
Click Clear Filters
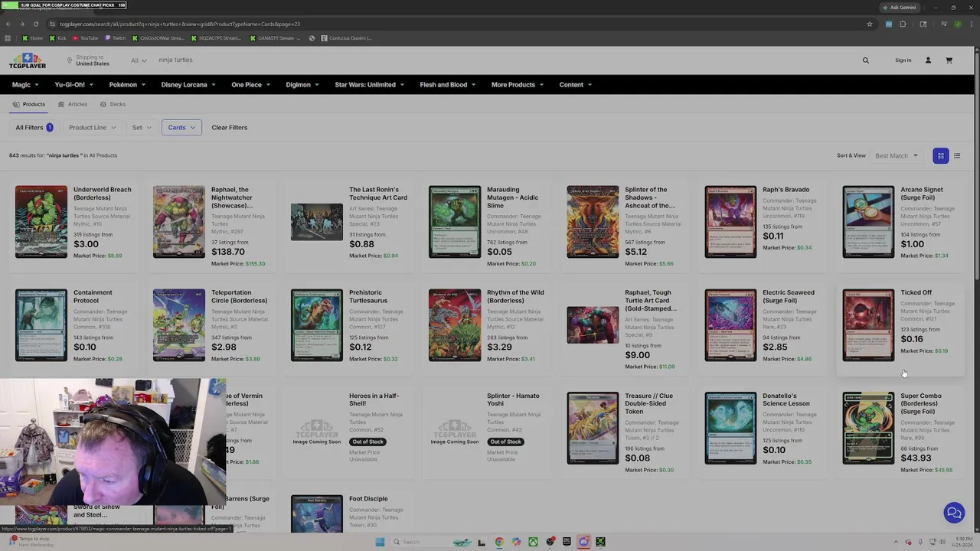[230, 128]
